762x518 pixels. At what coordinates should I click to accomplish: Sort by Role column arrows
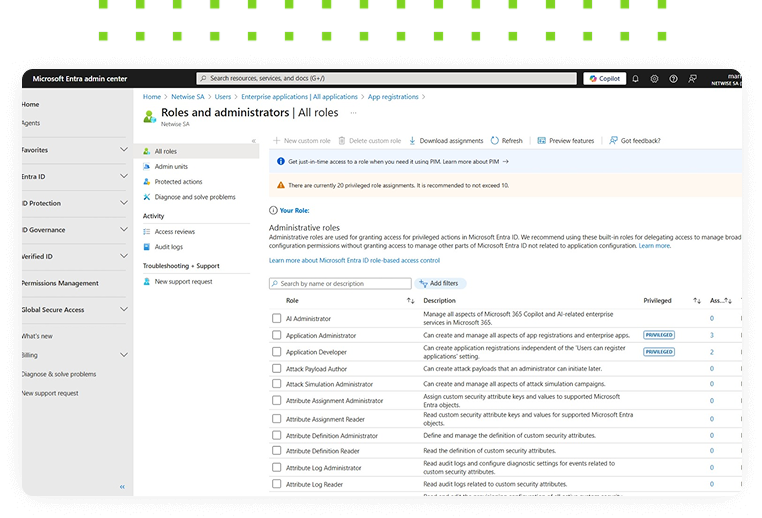[411, 301]
